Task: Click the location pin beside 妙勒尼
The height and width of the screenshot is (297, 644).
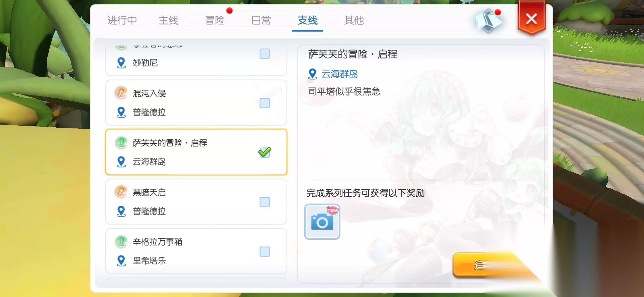Action: 121,63
